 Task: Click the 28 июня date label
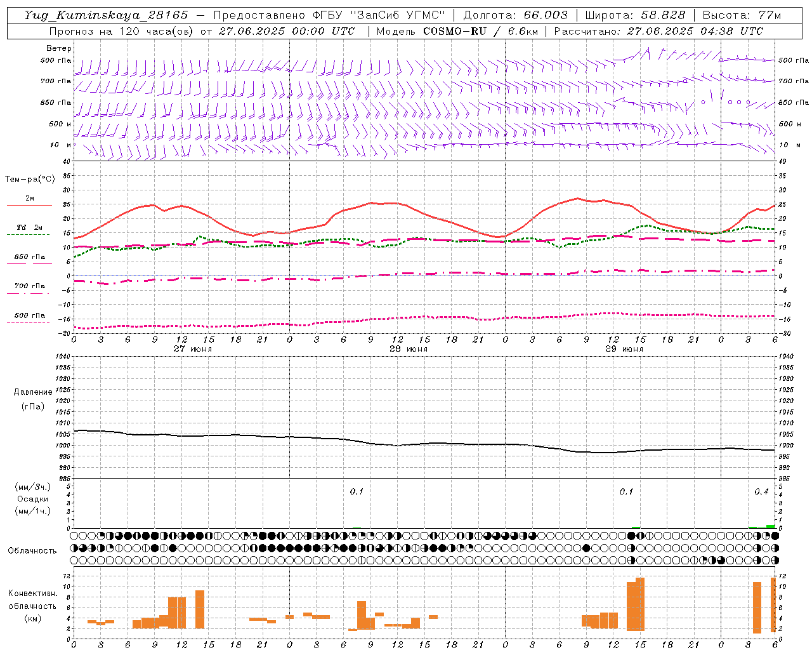coord(409,348)
